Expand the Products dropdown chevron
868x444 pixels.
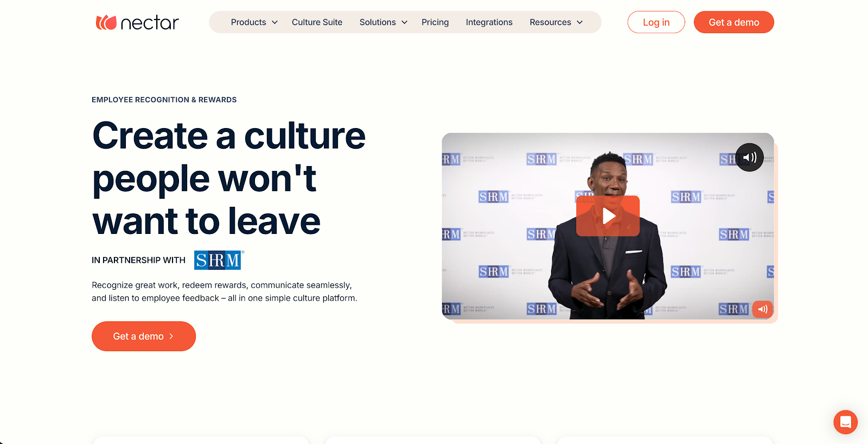coord(275,22)
